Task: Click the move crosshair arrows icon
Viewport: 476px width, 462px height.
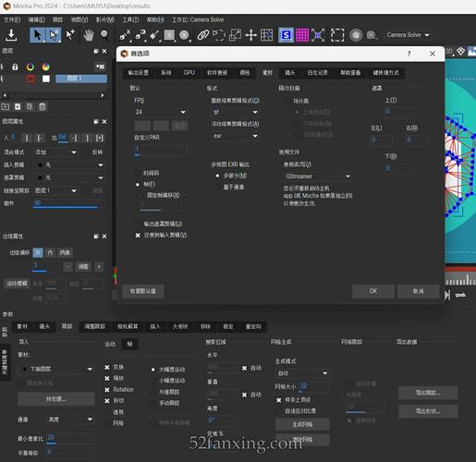Action: click(250, 35)
